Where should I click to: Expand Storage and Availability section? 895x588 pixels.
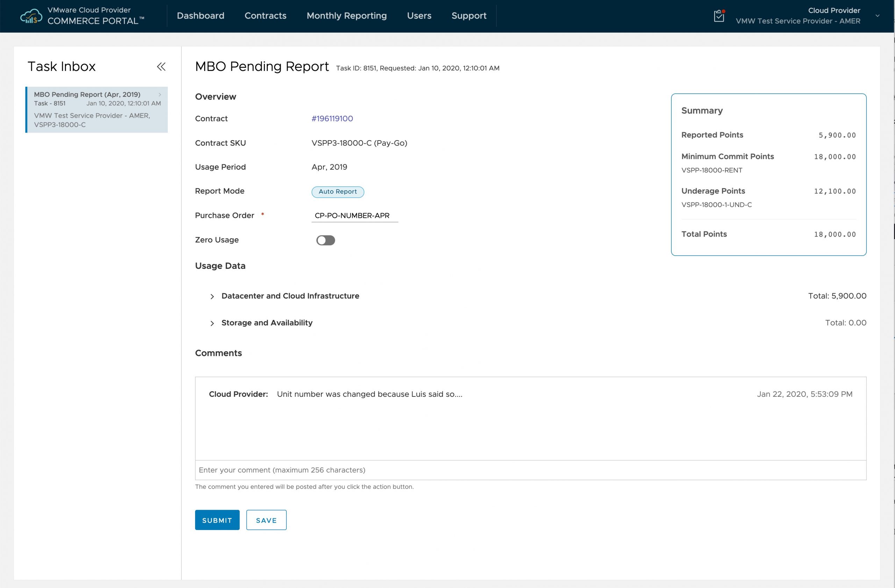(x=212, y=323)
